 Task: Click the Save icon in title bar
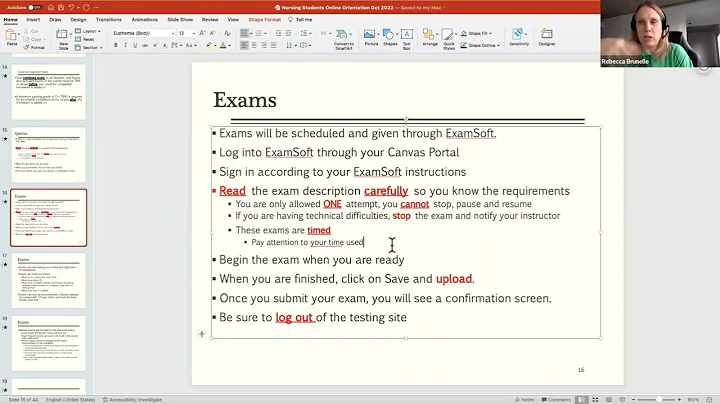coord(61,7)
